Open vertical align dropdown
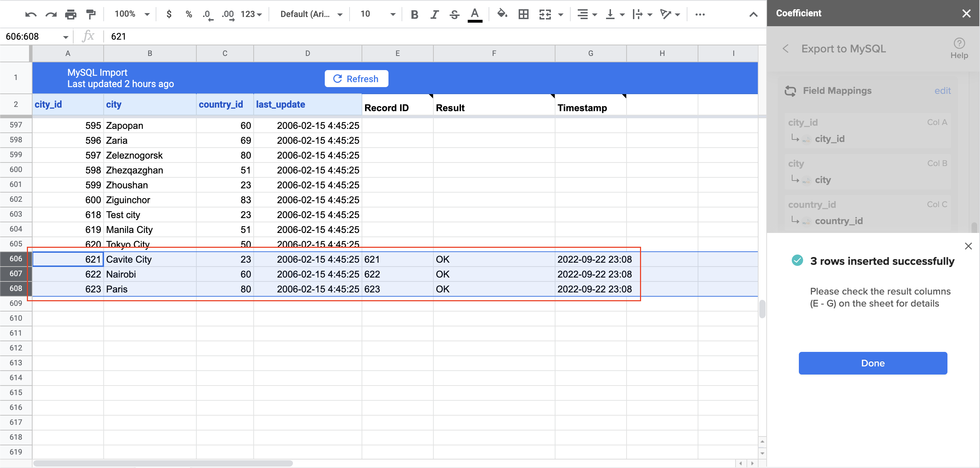This screenshot has width=980, height=468. pos(615,15)
